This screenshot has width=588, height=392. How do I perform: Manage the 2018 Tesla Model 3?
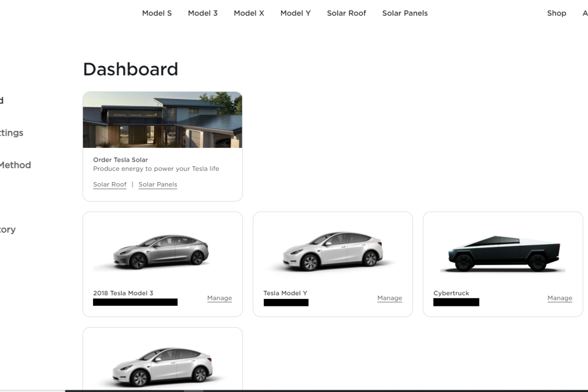click(219, 298)
